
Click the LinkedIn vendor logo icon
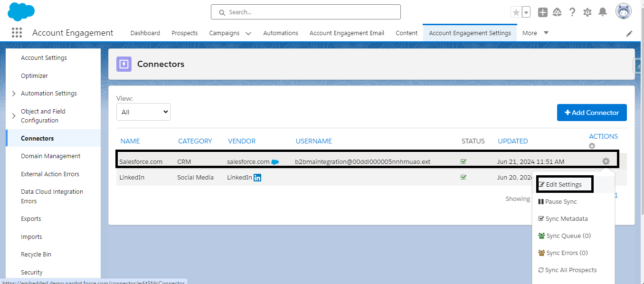tap(257, 178)
